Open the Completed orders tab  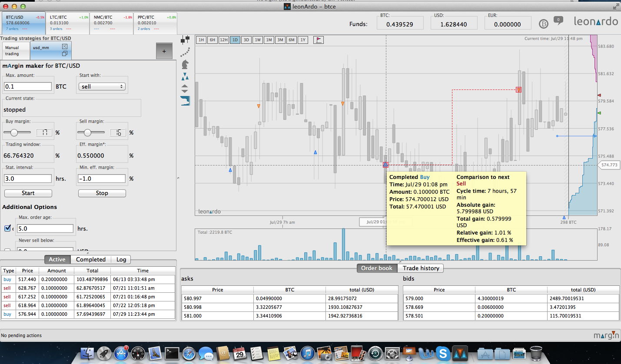(x=91, y=259)
